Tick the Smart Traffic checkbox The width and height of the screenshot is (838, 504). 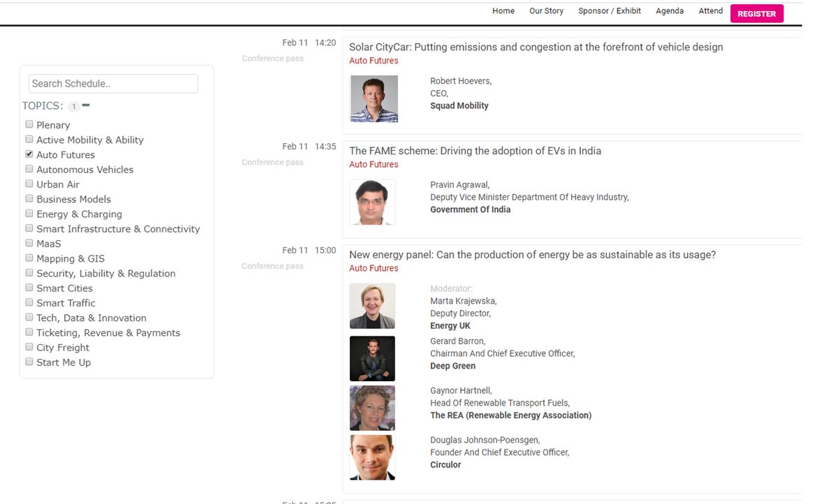(29, 302)
